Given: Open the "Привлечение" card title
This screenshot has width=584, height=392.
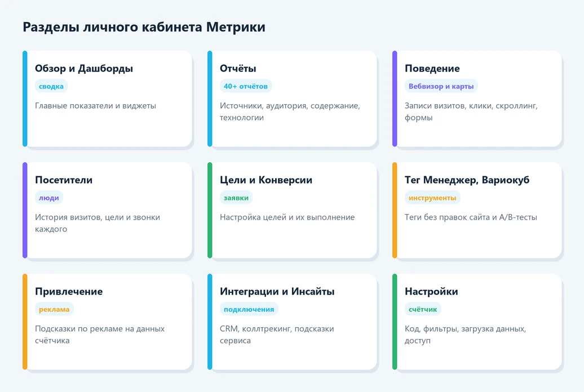Looking at the screenshot, I should tap(69, 292).
